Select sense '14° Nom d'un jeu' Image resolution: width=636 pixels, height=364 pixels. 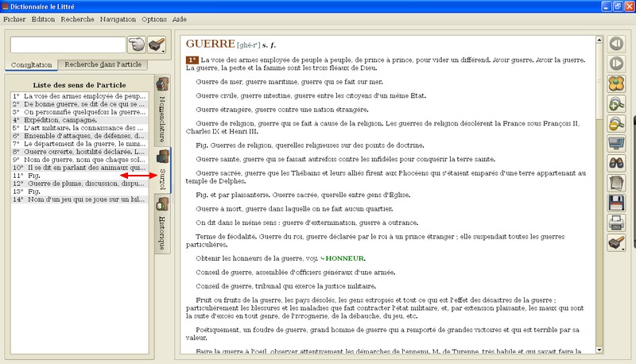point(79,199)
